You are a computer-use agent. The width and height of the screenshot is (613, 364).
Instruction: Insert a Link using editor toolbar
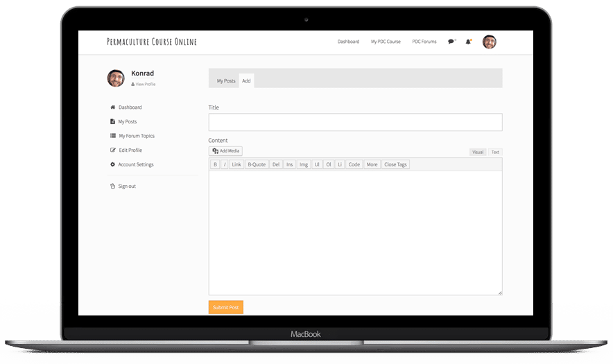pos(236,164)
